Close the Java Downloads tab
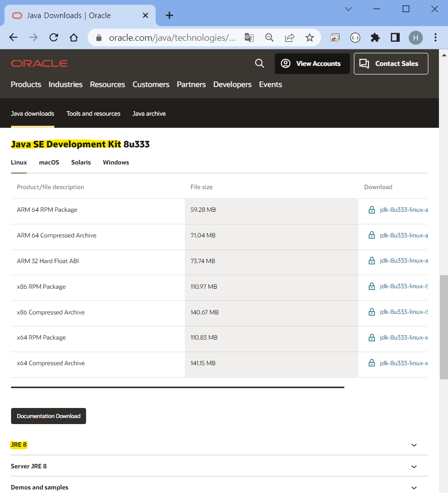Image resolution: width=448 pixels, height=493 pixels. click(x=145, y=16)
